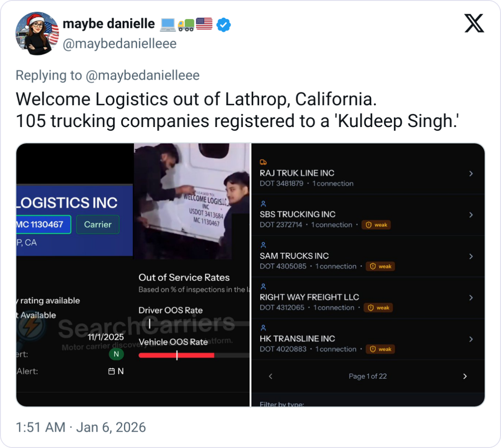Select the Carrier tag
Screen dimensions: 501x448
[97, 224]
